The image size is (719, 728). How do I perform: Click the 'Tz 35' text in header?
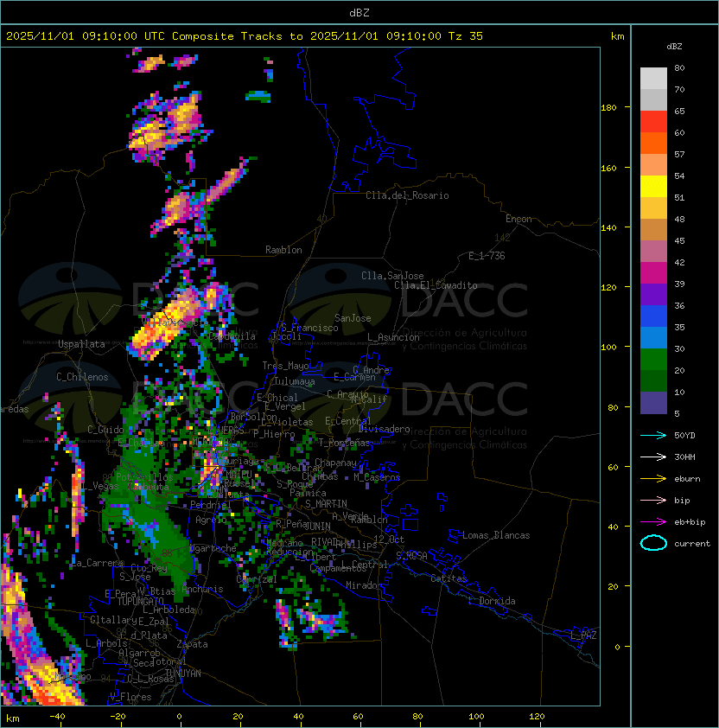[x=466, y=36]
